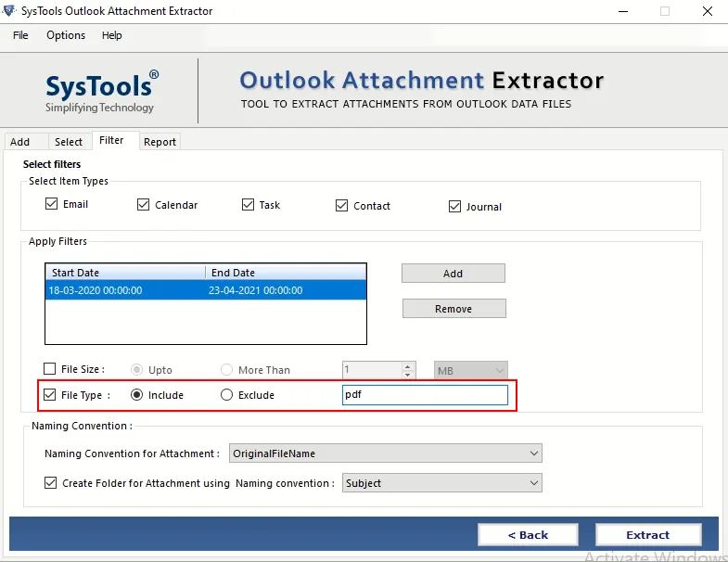The image size is (728, 562).
Task: Click the End Date column header
Action: [x=286, y=273]
